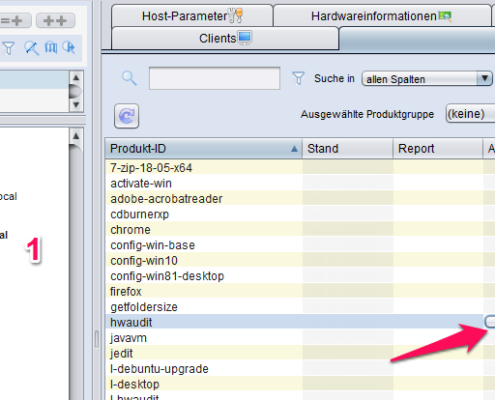Select the firefox product row
The height and width of the screenshot is (400, 495).
[300, 291]
